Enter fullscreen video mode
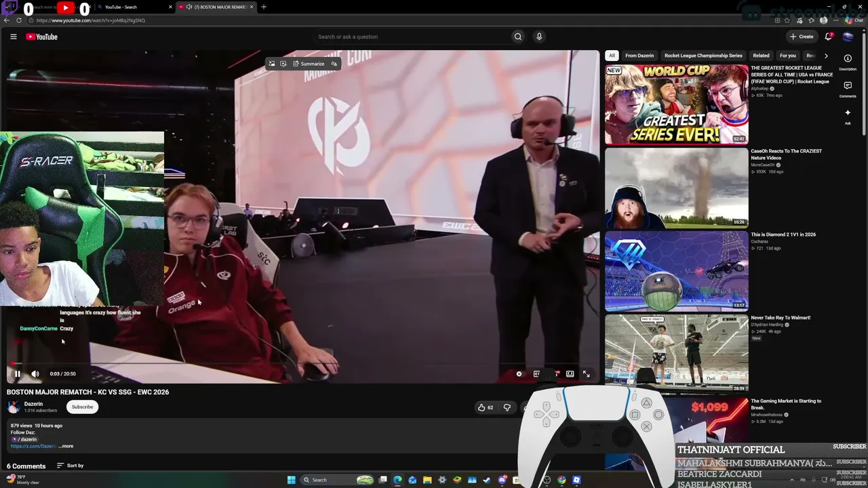This screenshot has width=868, height=488. pyautogui.click(x=586, y=373)
